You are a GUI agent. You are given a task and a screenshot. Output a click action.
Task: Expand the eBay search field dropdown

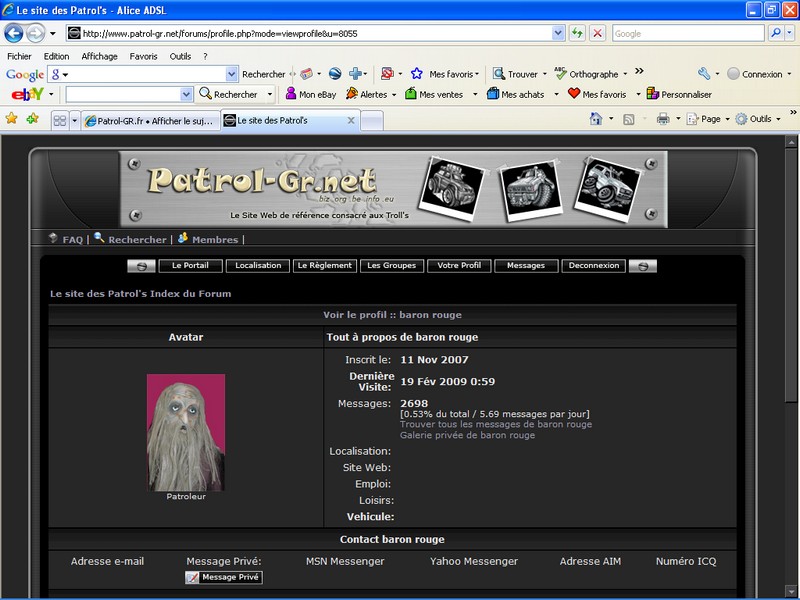pos(186,94)
